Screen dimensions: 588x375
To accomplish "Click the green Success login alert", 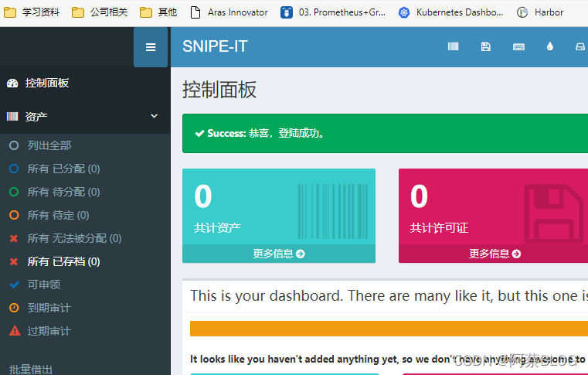I will coord(385,133).
